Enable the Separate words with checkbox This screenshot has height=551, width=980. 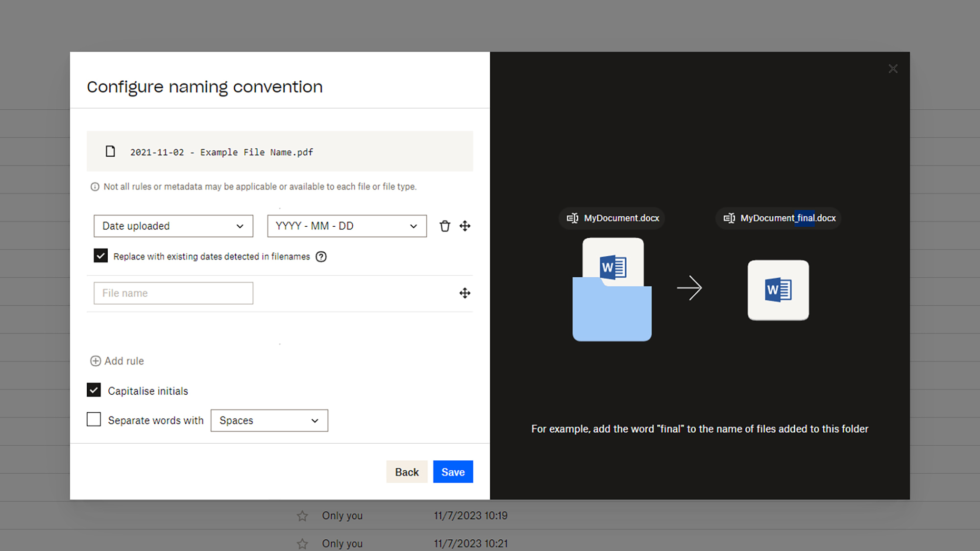94,419
